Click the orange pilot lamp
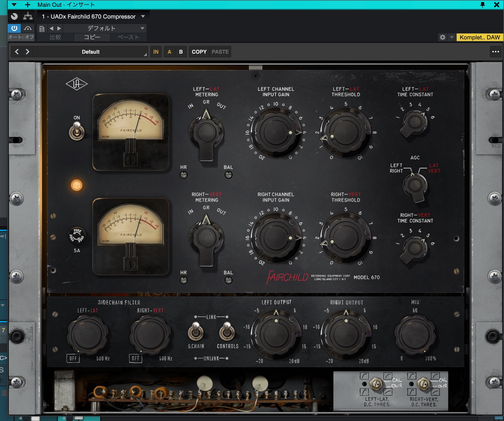 click(x=77, y=185)
